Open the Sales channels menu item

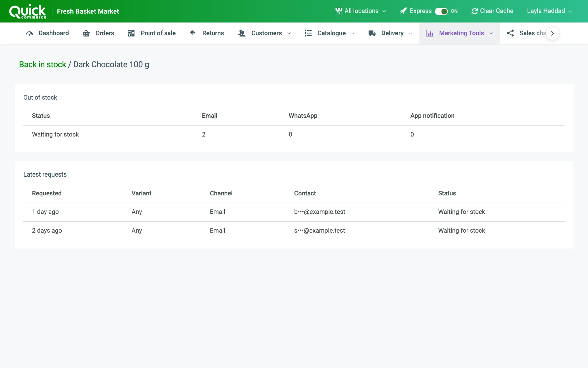526,33
